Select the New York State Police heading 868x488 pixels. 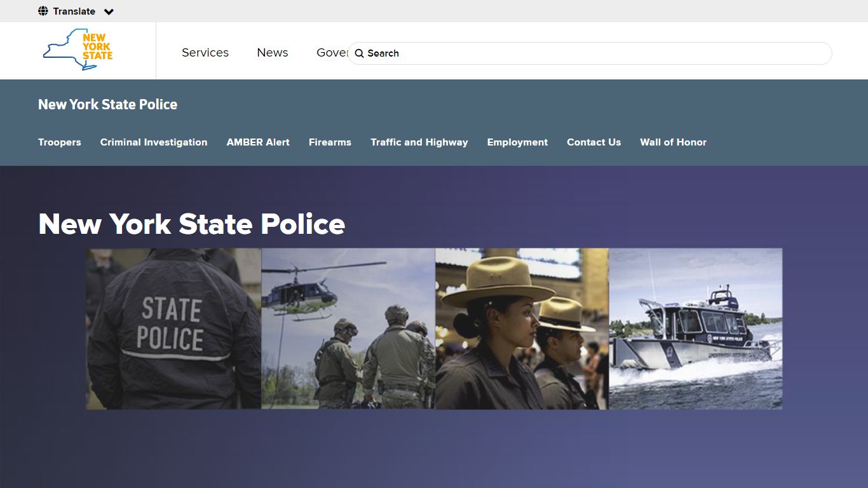[x=192, y=224]
